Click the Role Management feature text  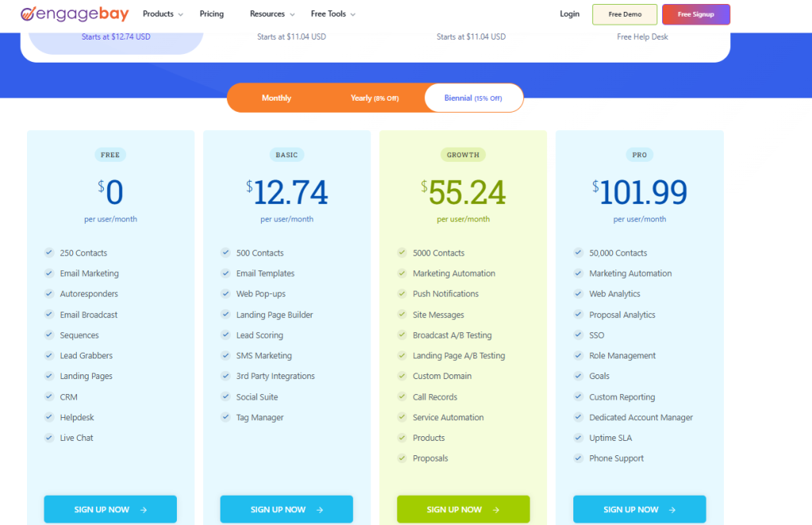click(x=622, y=356)
